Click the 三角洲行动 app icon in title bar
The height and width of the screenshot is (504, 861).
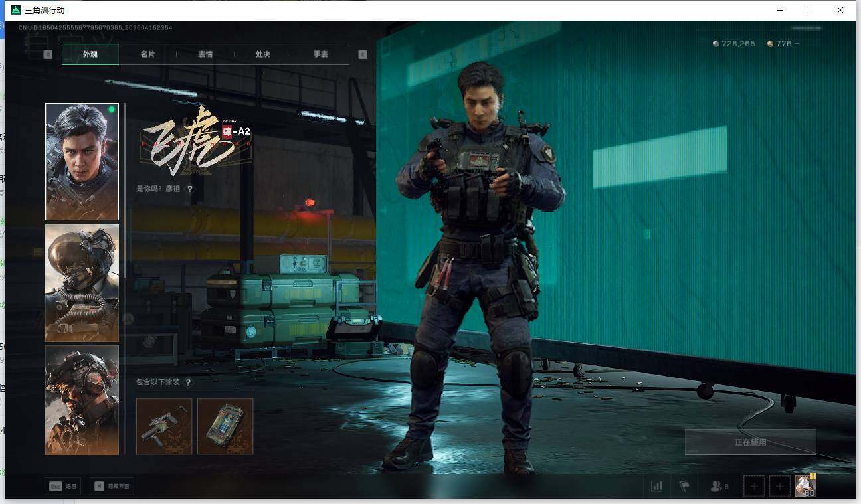tap(16, 10)
